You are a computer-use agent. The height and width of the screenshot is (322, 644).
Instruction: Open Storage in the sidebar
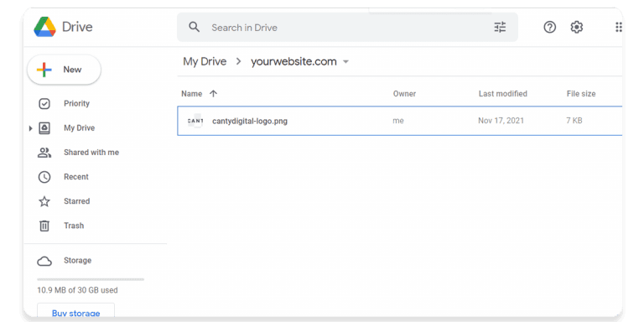point(78,261)
